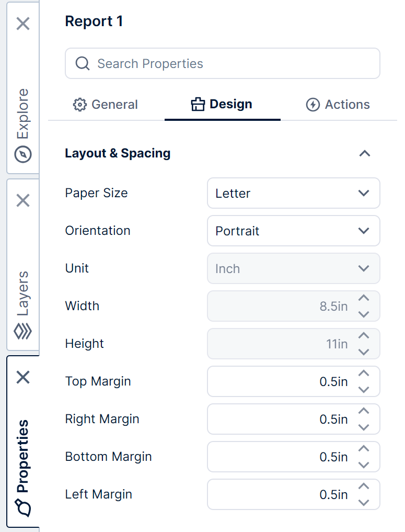Switch to the Design tab
Screen dimensions: 405x532
222,105
